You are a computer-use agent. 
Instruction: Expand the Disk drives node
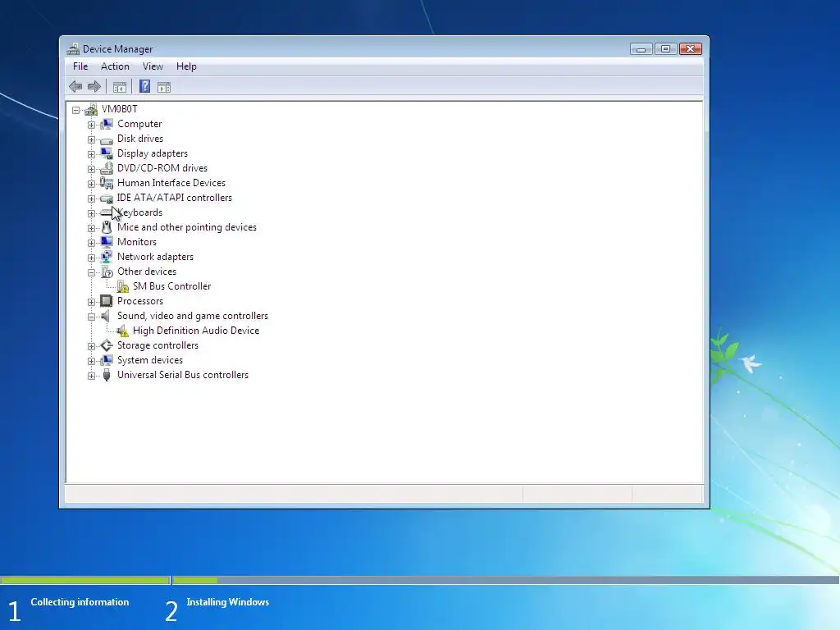click(x=91, y=139)
